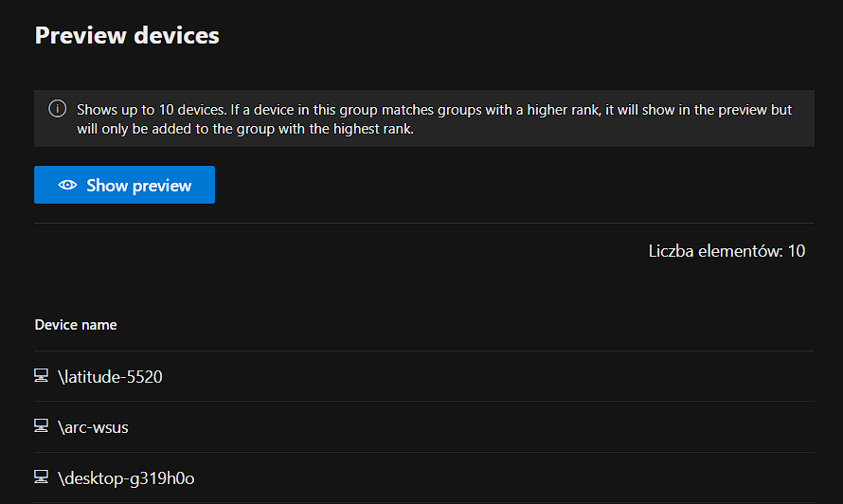Image resolution: width=843 pixels, height=504 pixels.
Task: Click the 'highest rank' line in the banner
Action: pos(244,130)
